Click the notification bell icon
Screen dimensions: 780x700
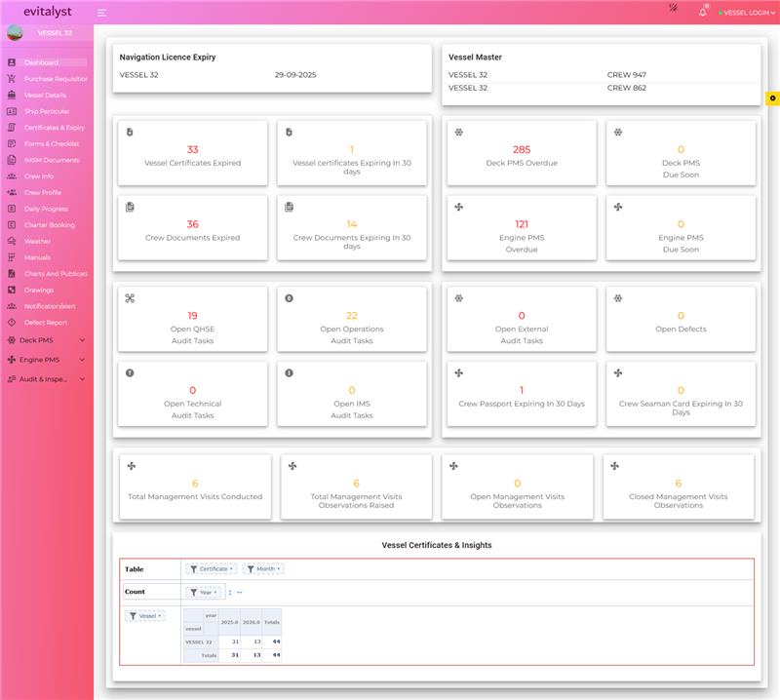[x=702, y=13]
